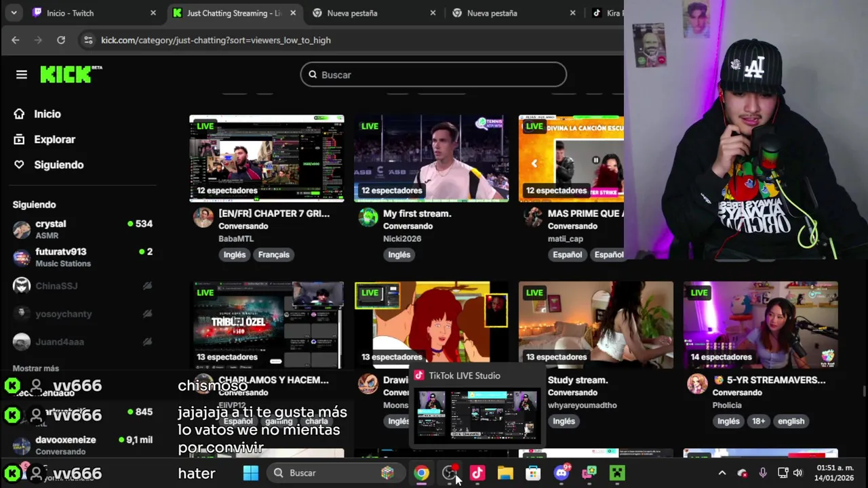Image resolution: width=868 pixels, height=488 pixels.
Task: Click the search box Buscar on Kick
Action: (x=433, y=75)
